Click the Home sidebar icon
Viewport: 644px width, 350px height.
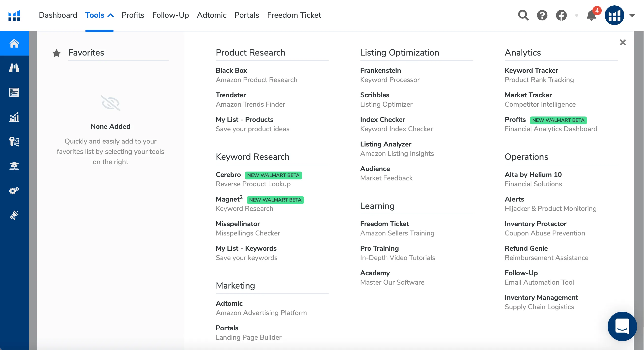(14, 43)
